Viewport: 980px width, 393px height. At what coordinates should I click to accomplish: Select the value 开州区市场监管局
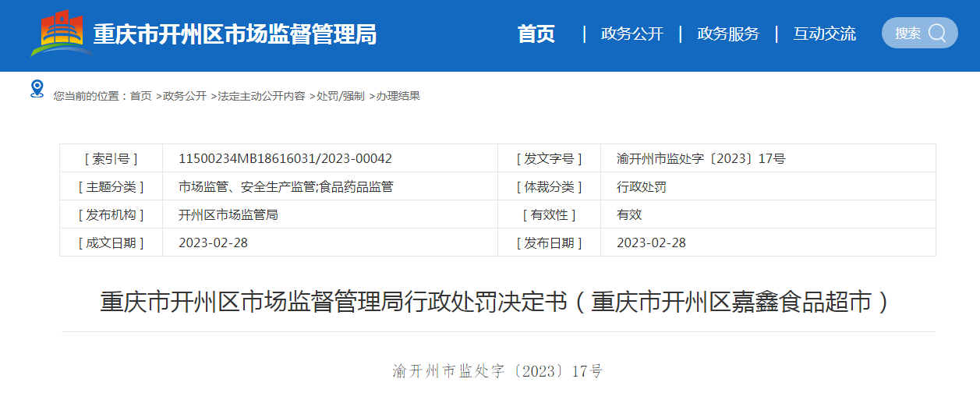coord(228,214)
